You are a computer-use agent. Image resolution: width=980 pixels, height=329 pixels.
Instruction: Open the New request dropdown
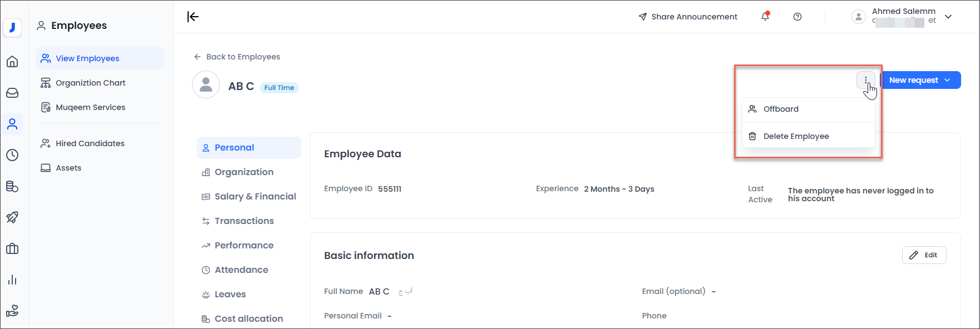pos(920,80)
